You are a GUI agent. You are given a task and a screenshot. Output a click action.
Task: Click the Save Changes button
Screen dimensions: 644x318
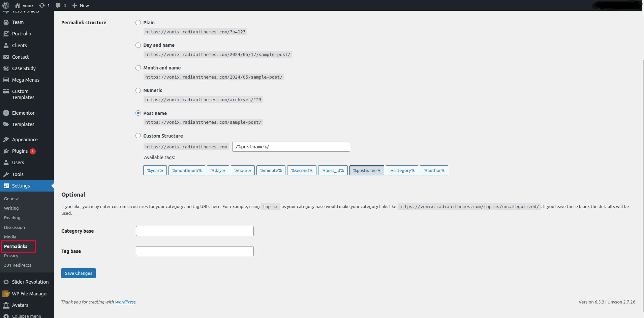(79, 273)
